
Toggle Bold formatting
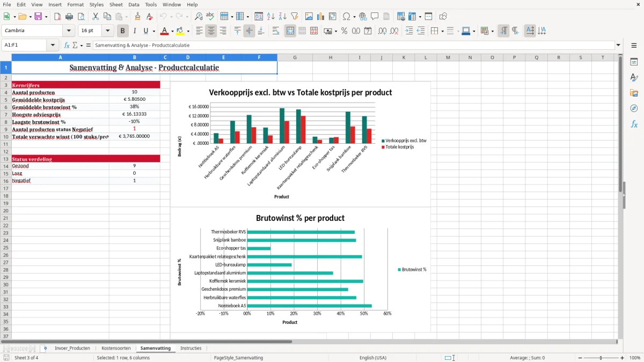[x=123, y=31]
